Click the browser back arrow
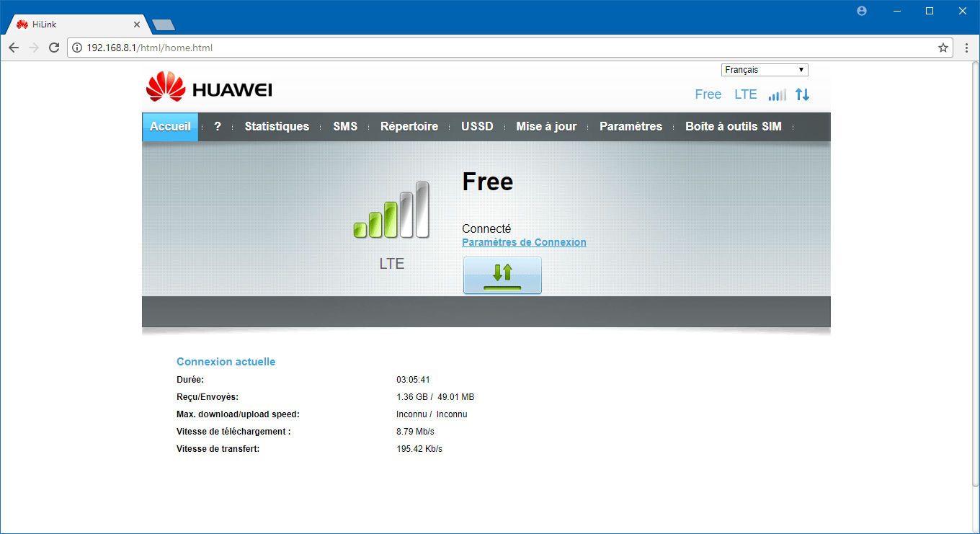 [x=14, y=48]
